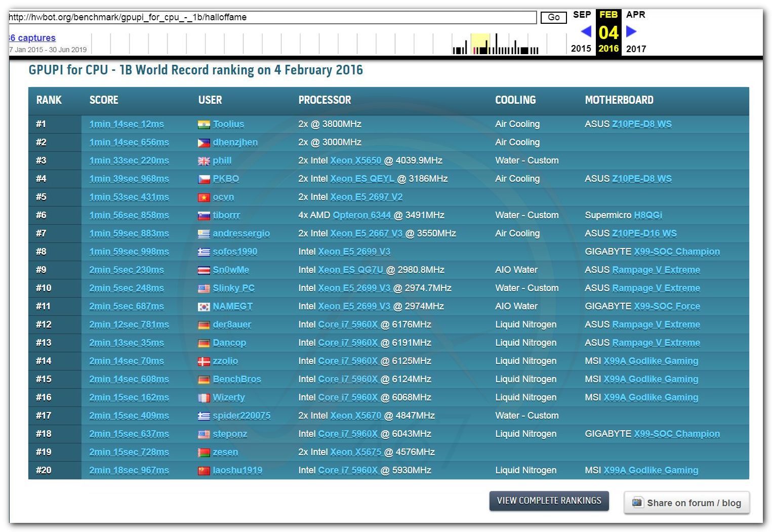Open user profile spider220075
The height and width of the screenshot is (532, 772).
point(241,416)
